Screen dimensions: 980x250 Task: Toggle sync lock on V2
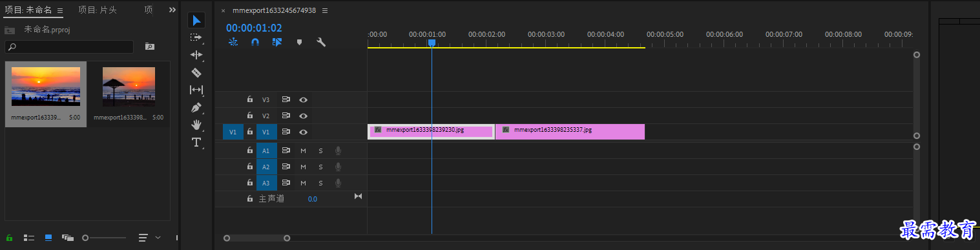[286, 116]
